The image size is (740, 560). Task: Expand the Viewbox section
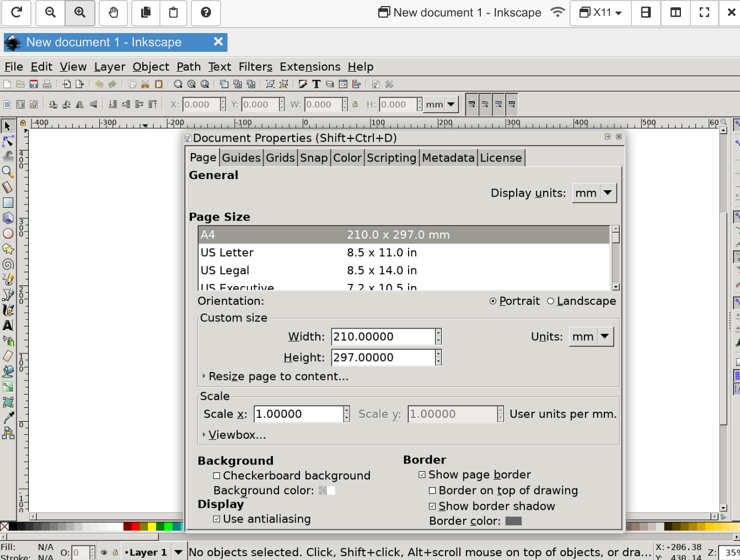click(x=237, y=435)
